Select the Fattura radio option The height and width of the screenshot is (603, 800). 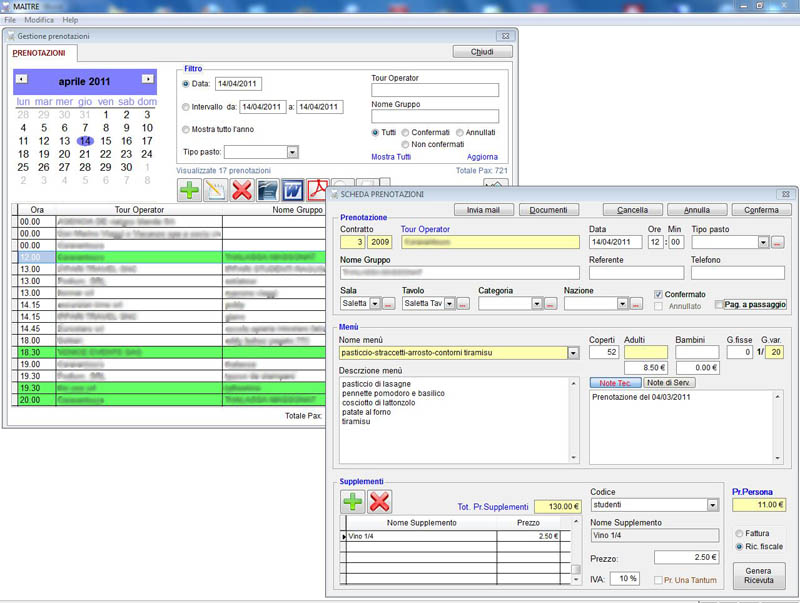click(x=739, y=533)
